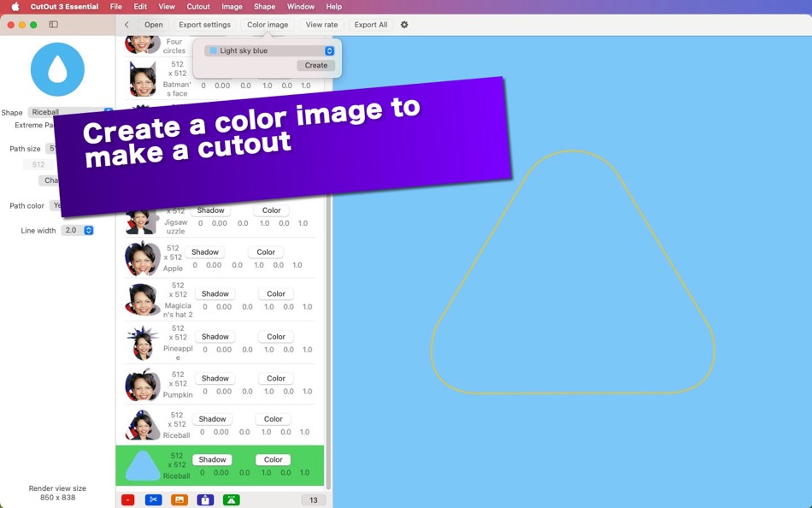Toggle Shadow for the Apple shape
The width and height of the screenshot is (812, 508).
click(204, 251)
